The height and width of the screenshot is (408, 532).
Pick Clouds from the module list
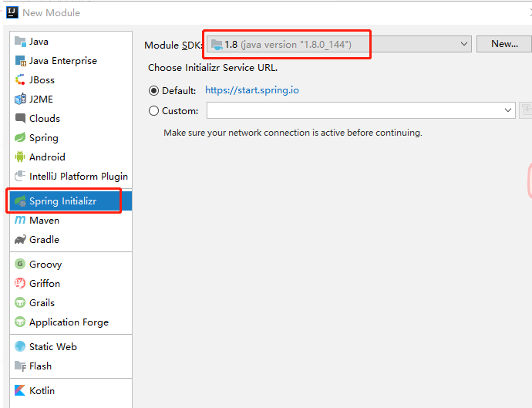[71, 119]
